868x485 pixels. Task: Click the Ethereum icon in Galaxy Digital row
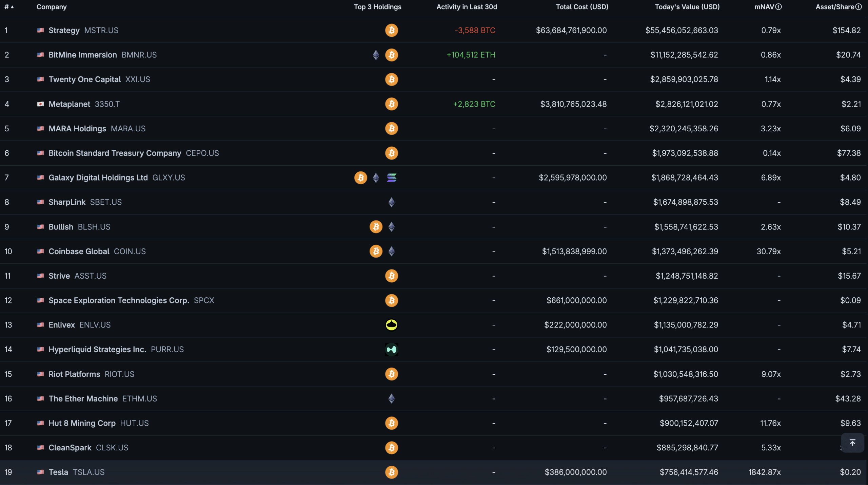pyautogui.click(x=376, y=178)
